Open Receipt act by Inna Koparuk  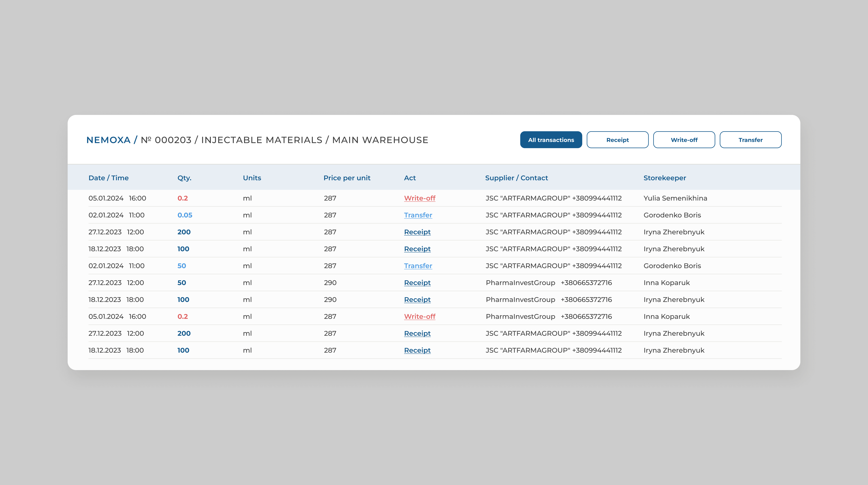(417, 283)
